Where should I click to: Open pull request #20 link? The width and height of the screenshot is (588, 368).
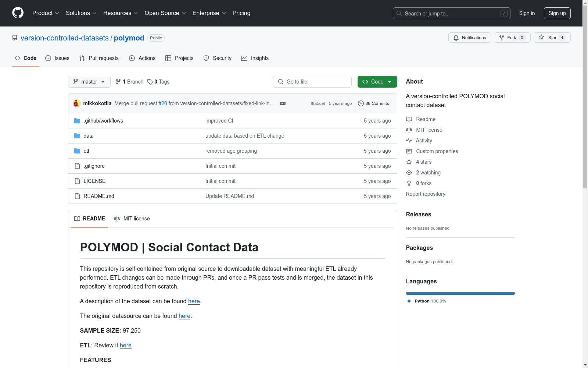pos(163,103)
